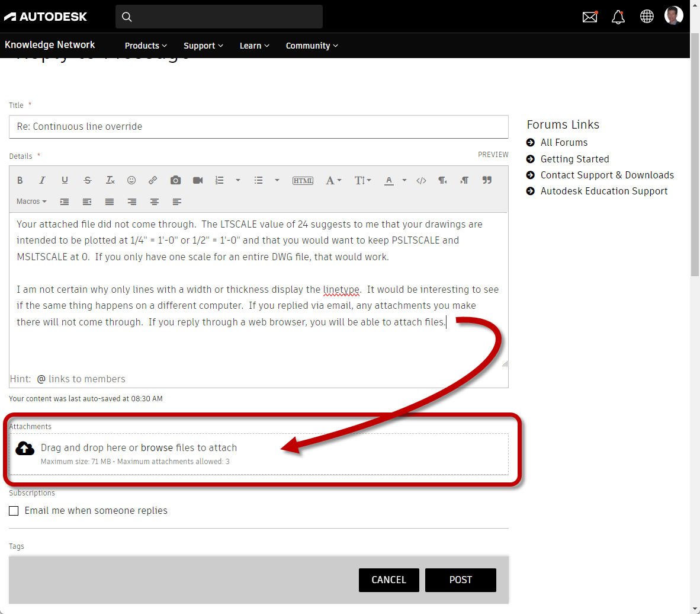Insert a photo with the camera icon
Screen dimensions: 700x614
click(x=175, y=180)
